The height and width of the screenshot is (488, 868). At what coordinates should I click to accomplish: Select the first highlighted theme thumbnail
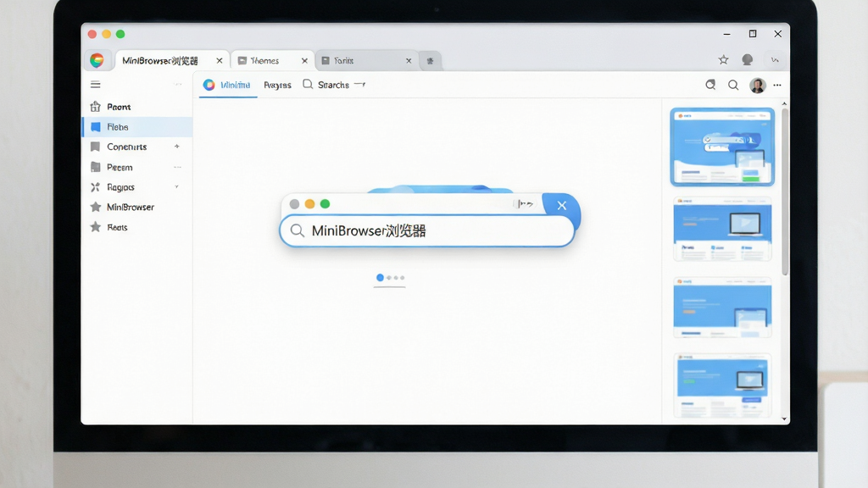(722, 147)
